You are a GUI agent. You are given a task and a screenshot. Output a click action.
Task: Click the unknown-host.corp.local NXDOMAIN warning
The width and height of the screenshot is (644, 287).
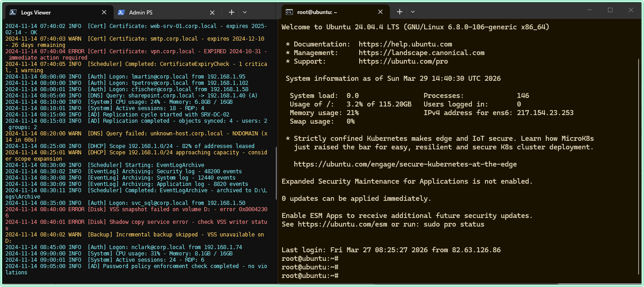[136, 137]
